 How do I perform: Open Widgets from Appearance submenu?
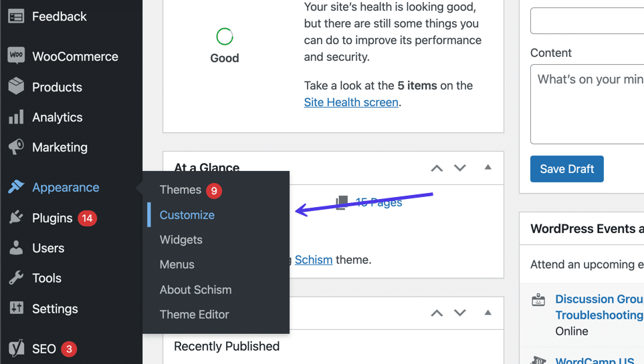tap(181, 240)
